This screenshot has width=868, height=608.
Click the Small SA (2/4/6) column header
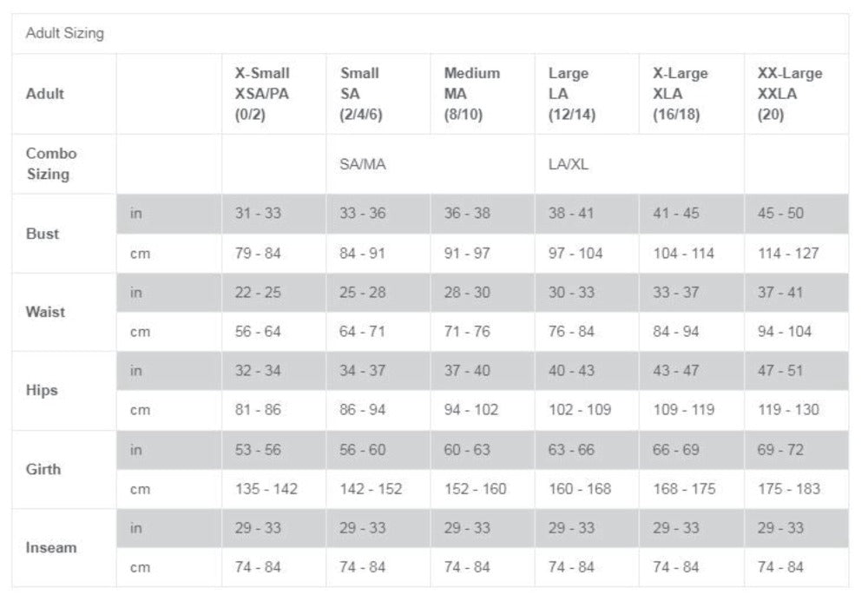click(x=360, y=94)
